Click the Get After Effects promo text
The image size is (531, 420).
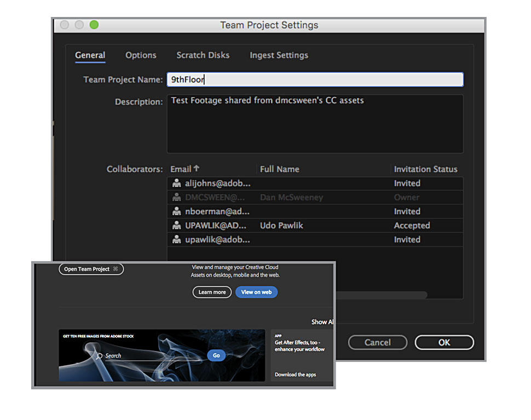(x=299, y=346)
